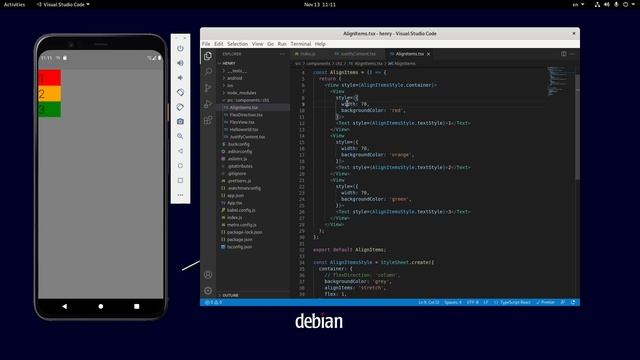Click the emulator toolbar back triangle
The width and height of the screenshot is (640, 360).
point(180,151)
